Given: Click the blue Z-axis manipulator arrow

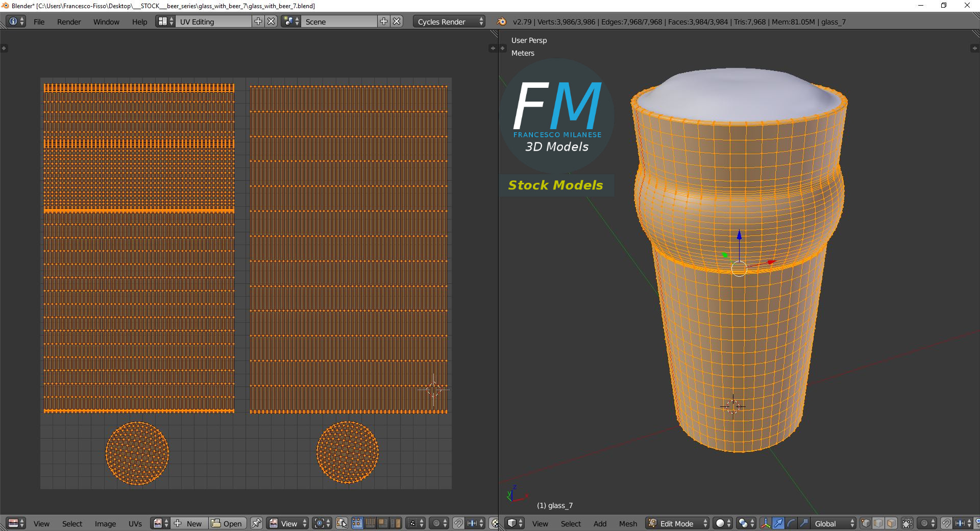Looking at the screenshot, I should click(739, 235).
